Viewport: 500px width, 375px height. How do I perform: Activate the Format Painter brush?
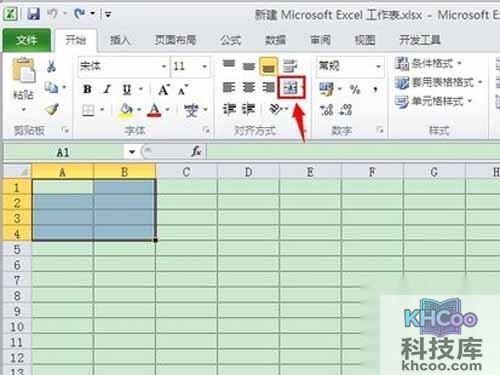click(x=52, y=109)
